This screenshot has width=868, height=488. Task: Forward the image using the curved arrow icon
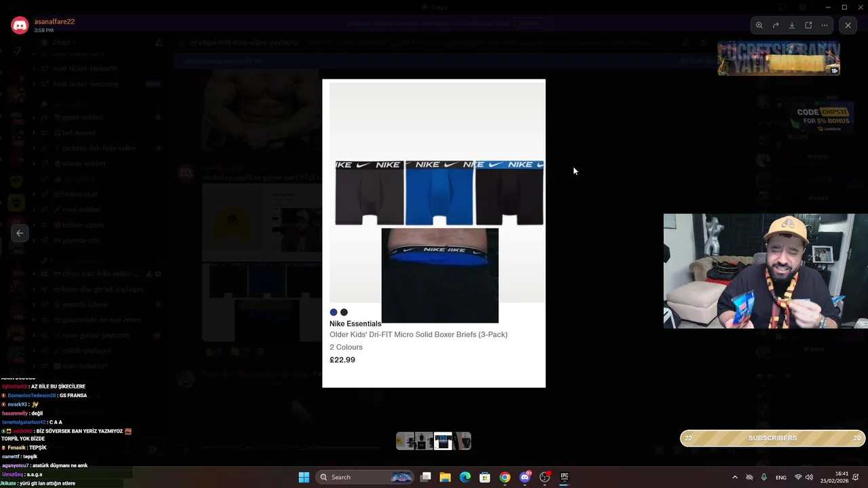coord(776,25)
